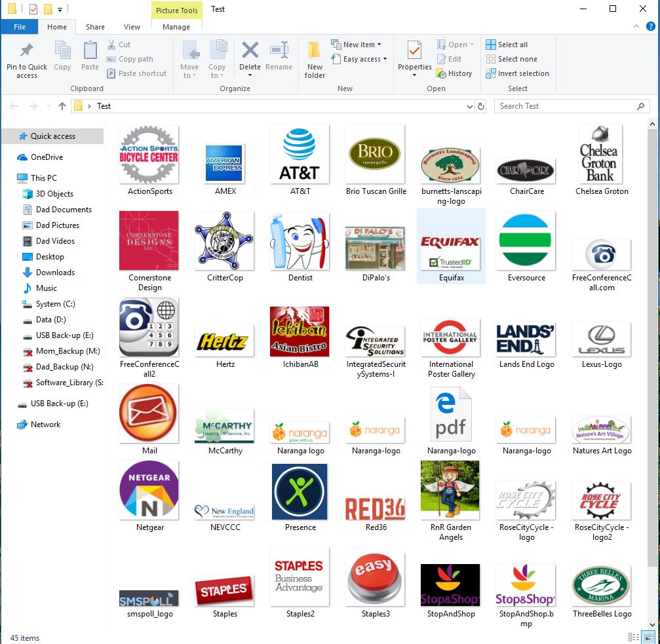The width and height of the screenshot is (660, 644).
Task: Click the Refresh icon beside the address bar
Action: coord(482,105)
